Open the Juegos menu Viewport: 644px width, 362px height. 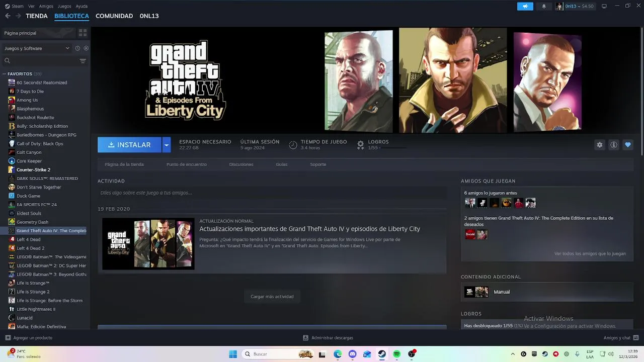[64, 6]
